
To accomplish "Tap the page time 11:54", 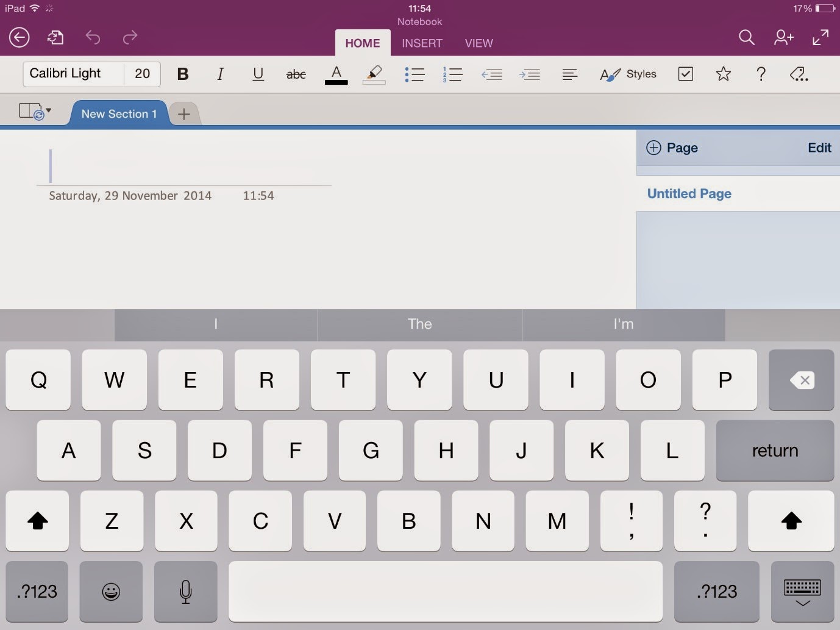I will point(258,196).
